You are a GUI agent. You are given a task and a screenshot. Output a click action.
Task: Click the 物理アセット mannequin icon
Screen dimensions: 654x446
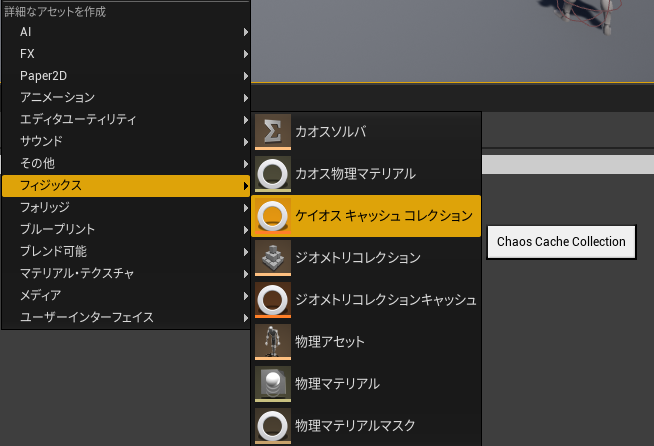click(x=273, y=342)
